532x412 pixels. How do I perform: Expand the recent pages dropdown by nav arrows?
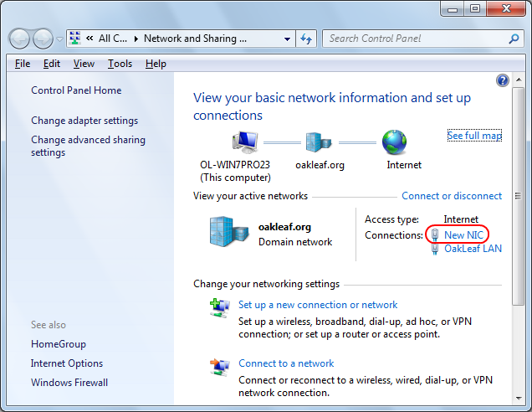(x=59, y=39)
